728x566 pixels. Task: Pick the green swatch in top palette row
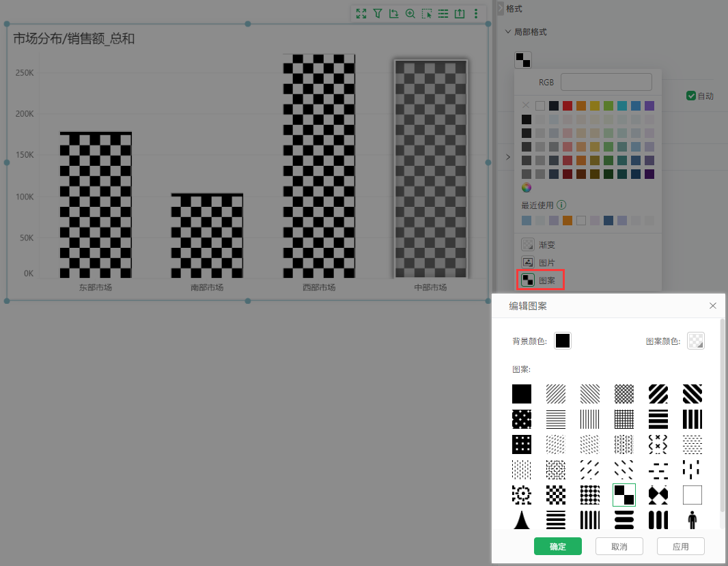coord(608,106)
